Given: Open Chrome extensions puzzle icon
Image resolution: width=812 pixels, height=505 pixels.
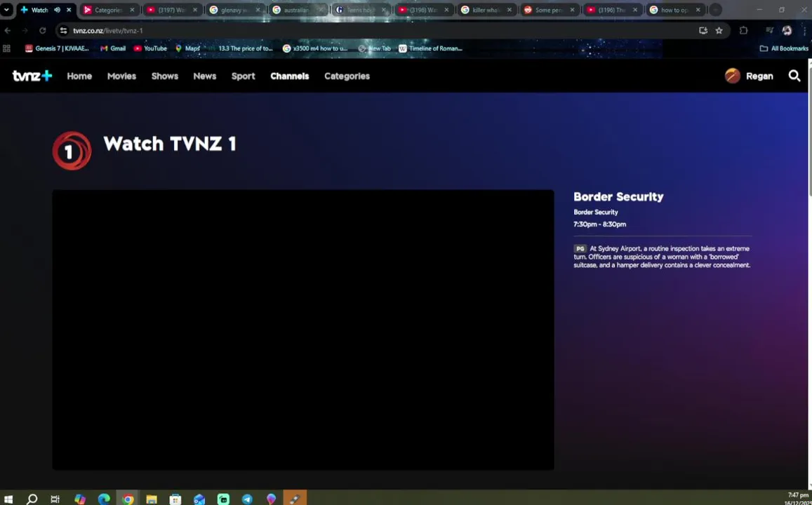Looking at the screenshot, I should pos(743,31).
